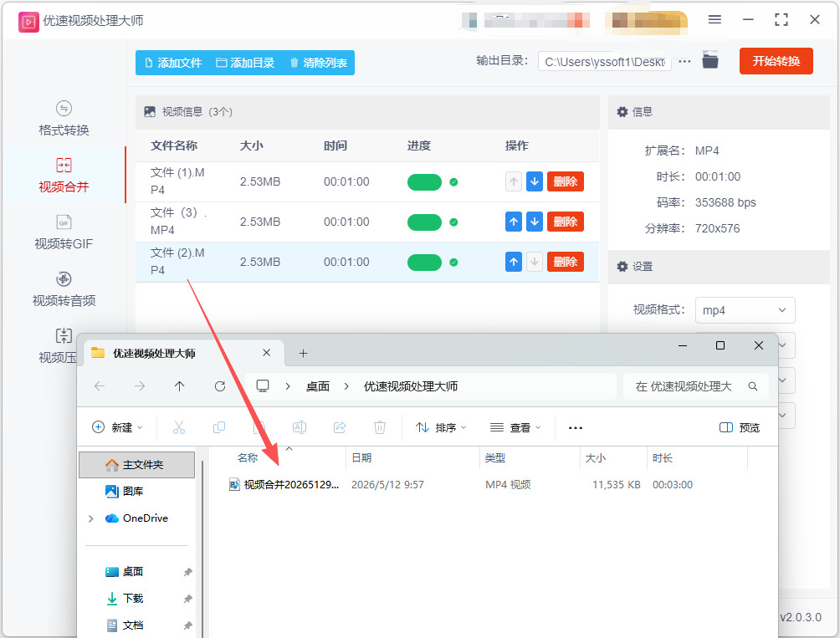Select the 文件 (1).MP4 row name

click(177, 181)
